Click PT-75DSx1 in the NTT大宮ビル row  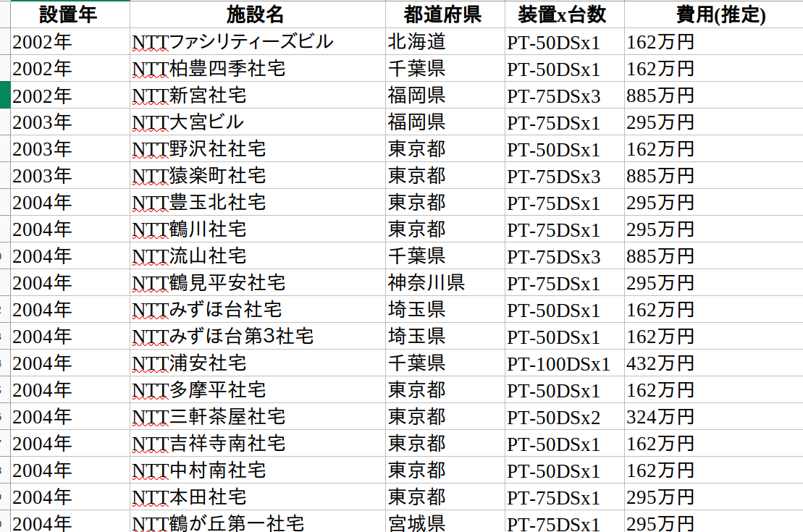pos(564,122)
